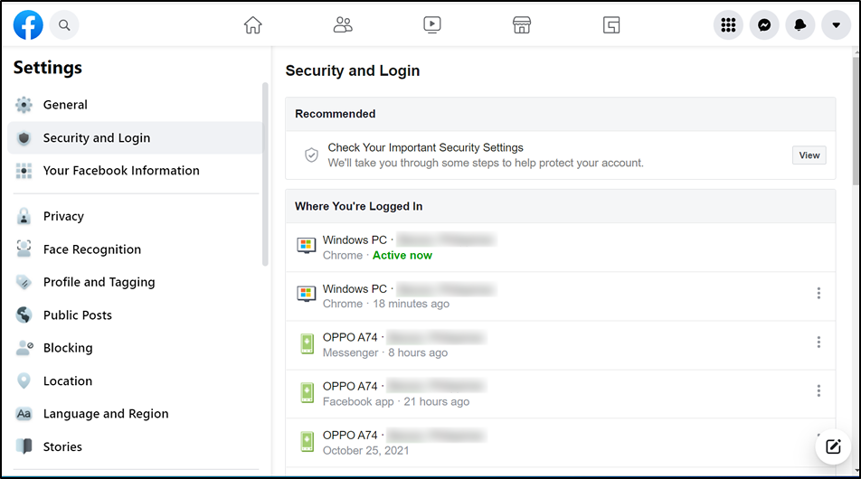Viewport: 861px width, 479px height.
Task: Click the main page vertical scrollbar
Action: [856, 121]
